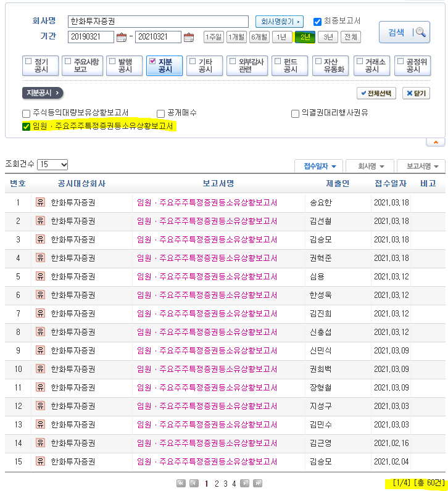Set period to 1주일

[214, 37]
